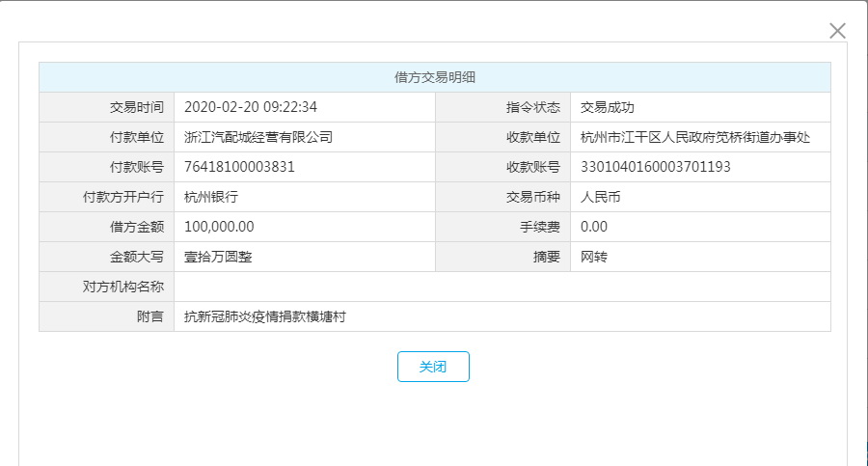Image resolution: width=868 pixels, height=466 pixels.
Task: Click the payer name 浙江汽配城经营有限公司
Action: 258,137
